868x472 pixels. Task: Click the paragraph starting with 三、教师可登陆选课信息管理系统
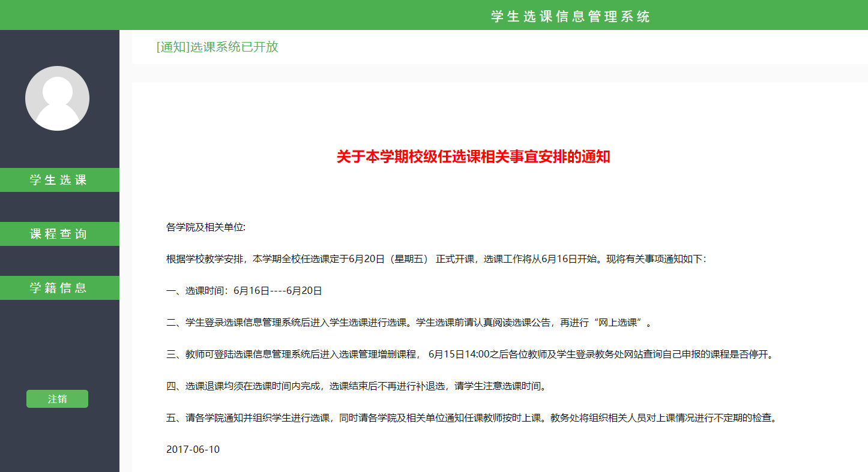click(471, 354)
